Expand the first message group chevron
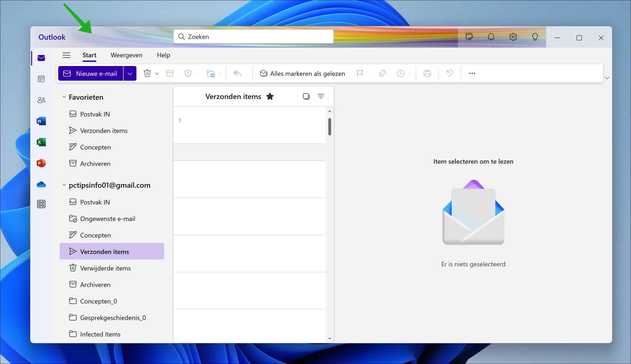Screen dimensions: 631x364 click(180, 120)
